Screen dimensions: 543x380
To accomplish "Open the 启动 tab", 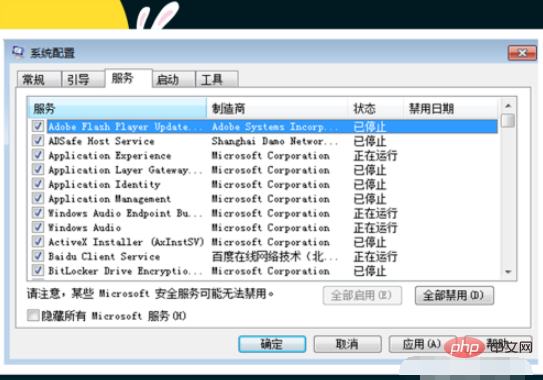I will [x=173, y=79].
